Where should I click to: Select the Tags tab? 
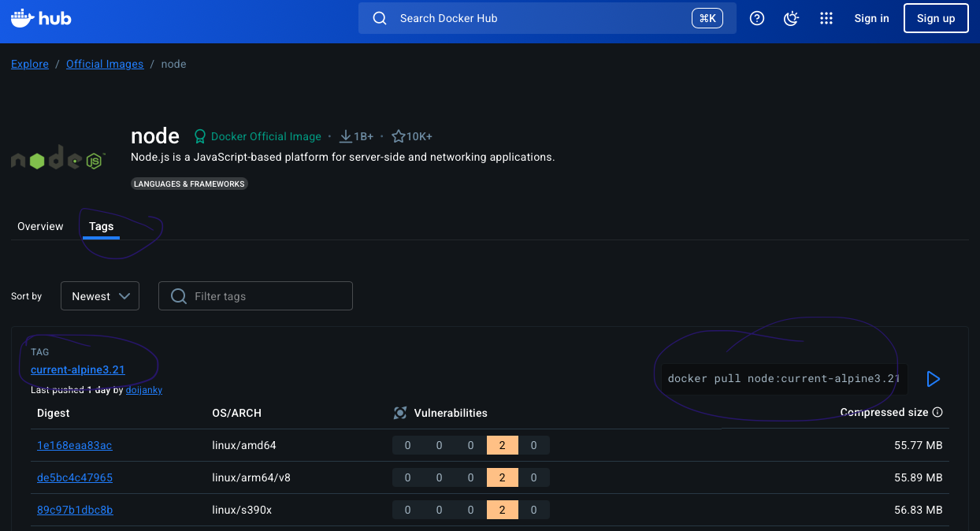[x=101, y=226]
